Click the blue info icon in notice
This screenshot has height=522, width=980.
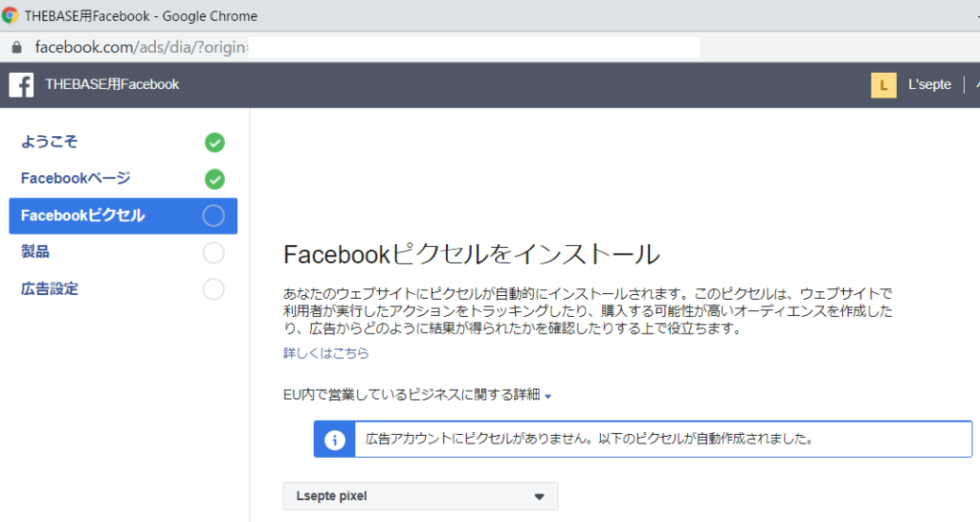[x=334, y=440]
